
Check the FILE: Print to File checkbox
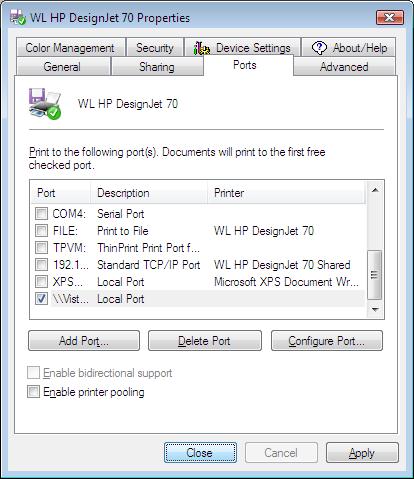click(x=41, y=230)
